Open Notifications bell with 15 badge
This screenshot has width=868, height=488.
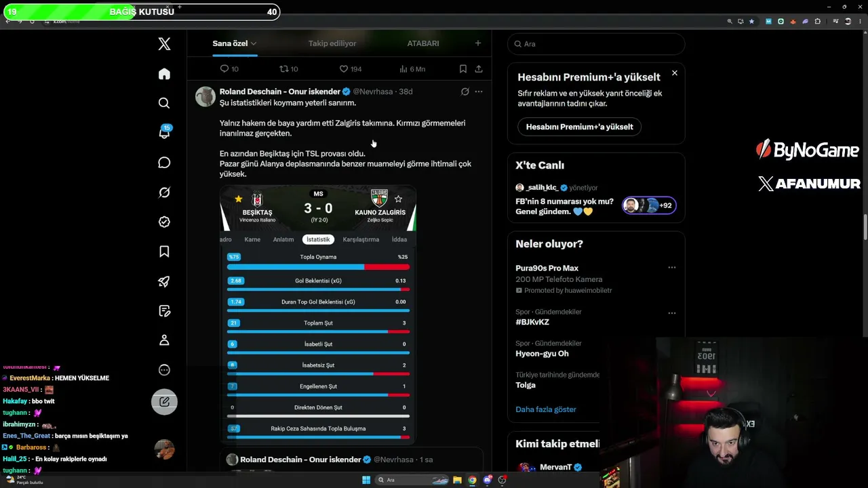pyautogui.click(x=164, y=132)
